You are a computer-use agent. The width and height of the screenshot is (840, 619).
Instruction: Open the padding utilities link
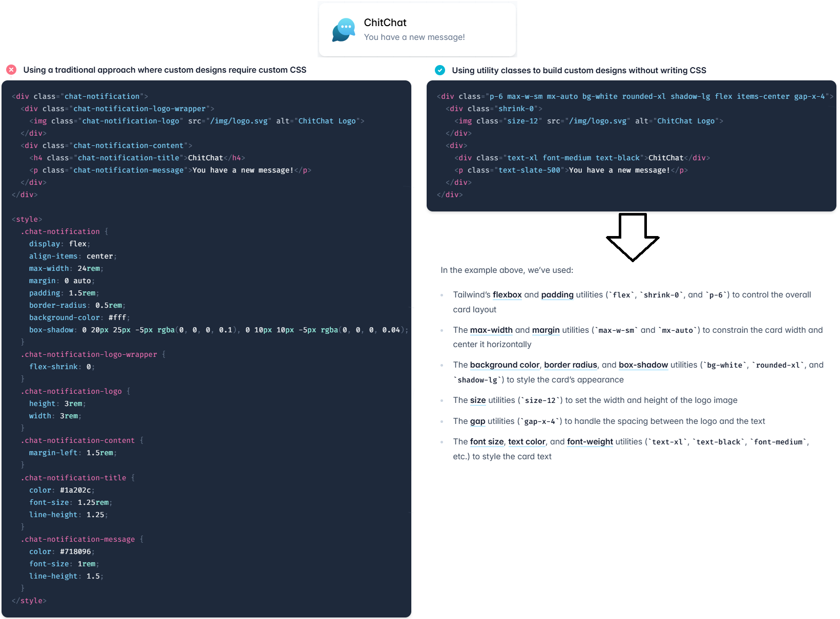click(x=557, y=295)
